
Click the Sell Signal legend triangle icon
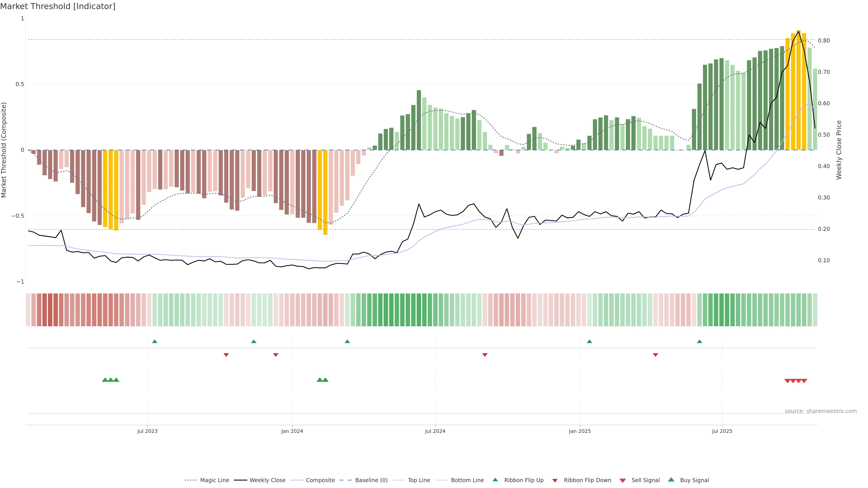623,480
